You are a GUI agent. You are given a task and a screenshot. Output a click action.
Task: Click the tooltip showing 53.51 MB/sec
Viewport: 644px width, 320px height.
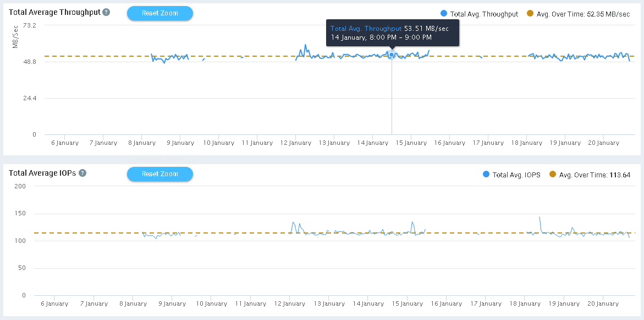[x=393, y=32]
